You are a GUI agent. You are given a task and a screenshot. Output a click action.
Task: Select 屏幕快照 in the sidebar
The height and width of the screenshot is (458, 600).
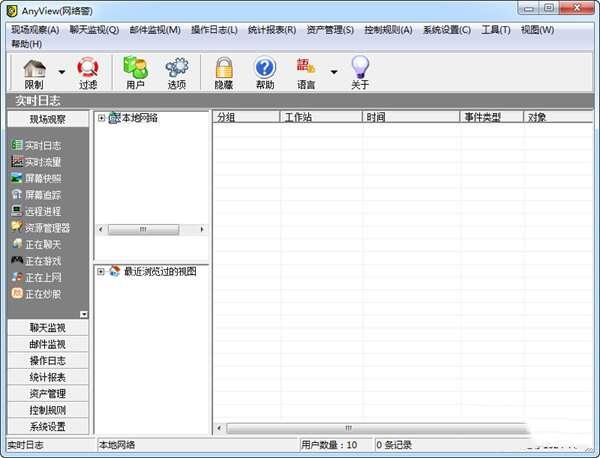42,178
